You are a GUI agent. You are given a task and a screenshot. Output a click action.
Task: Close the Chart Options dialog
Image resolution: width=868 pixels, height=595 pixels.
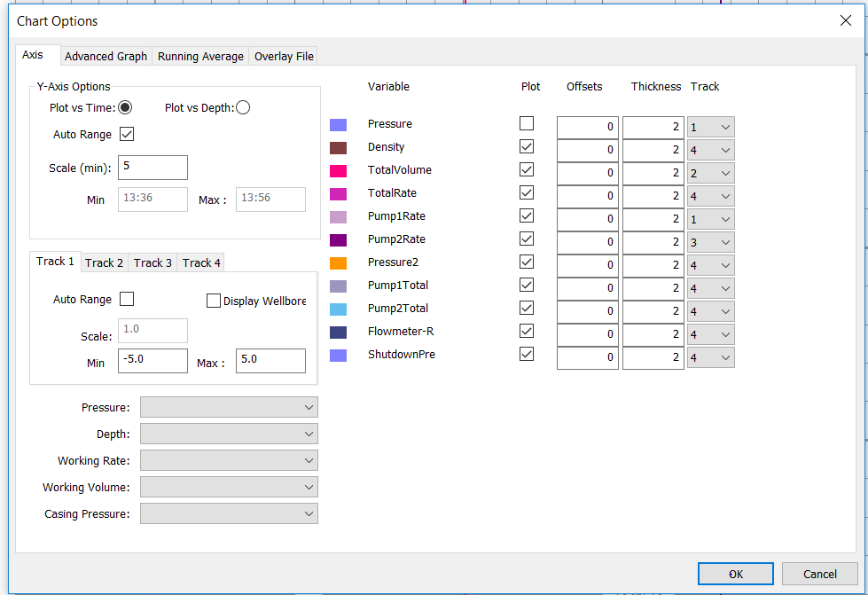[x=845, y=21]
